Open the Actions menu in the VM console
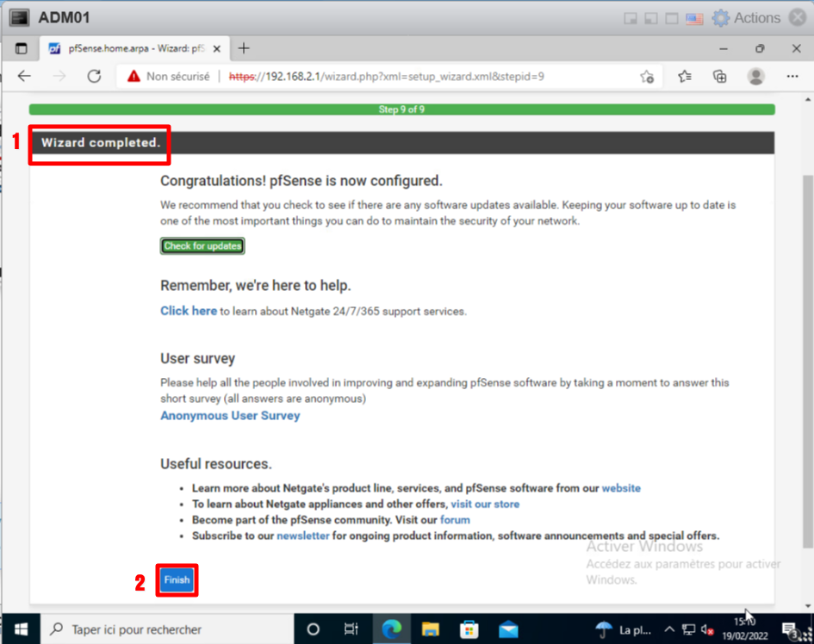The height and width of the screenshot is (644, 814). pos(746,18)
